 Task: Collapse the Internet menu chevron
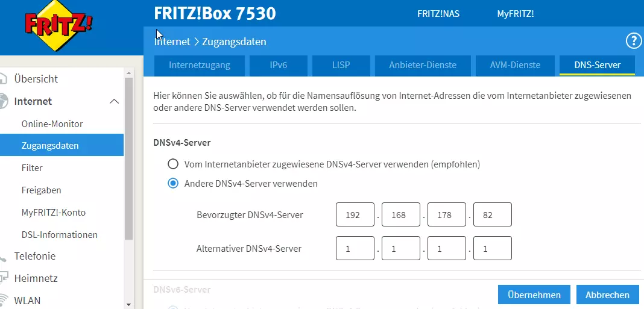coord(115,101)
